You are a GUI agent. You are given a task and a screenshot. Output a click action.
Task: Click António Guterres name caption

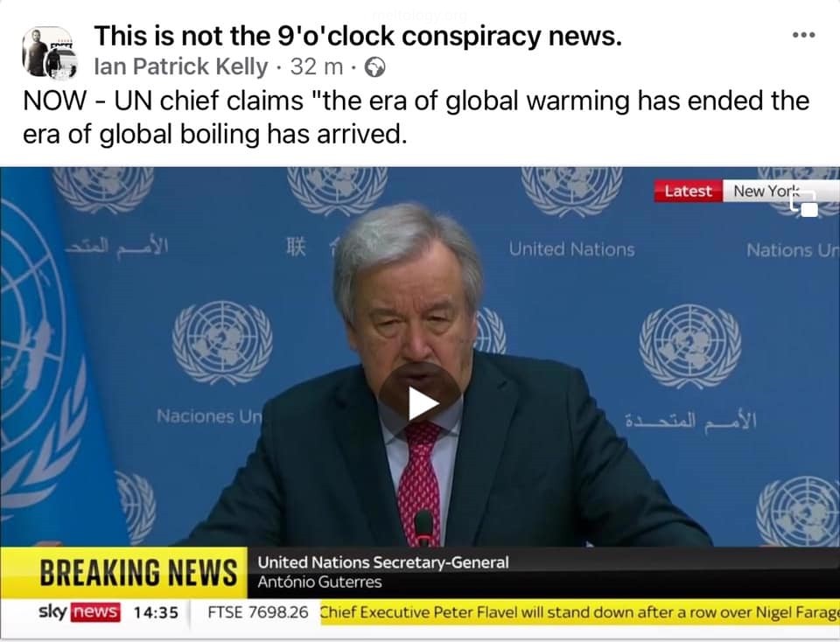pos(319,582)
